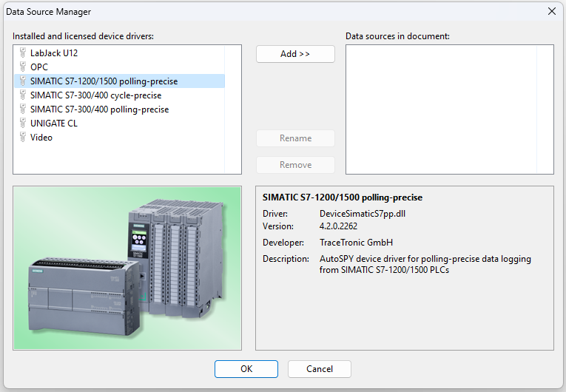566x392 pixels.
Task: Click the Data sources in document list
Action: (449, 109)
